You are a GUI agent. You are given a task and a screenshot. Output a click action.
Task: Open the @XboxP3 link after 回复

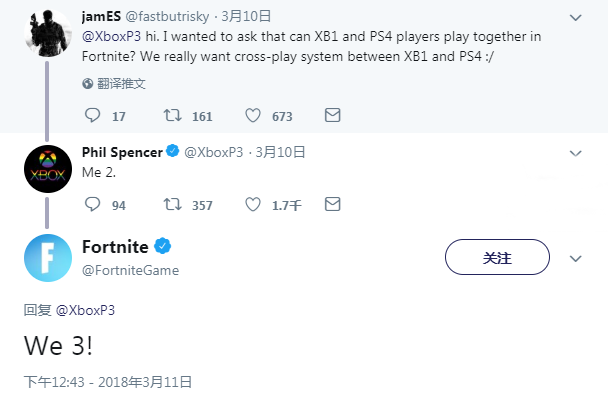tap(85, 311)
